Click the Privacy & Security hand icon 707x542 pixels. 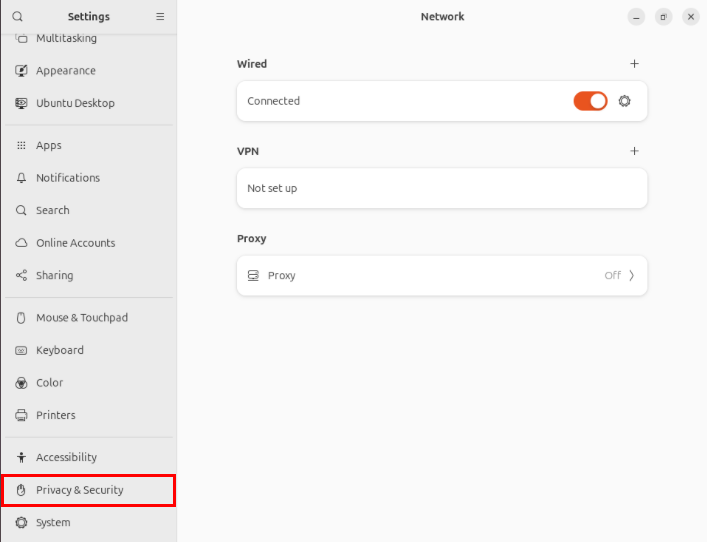21,490
